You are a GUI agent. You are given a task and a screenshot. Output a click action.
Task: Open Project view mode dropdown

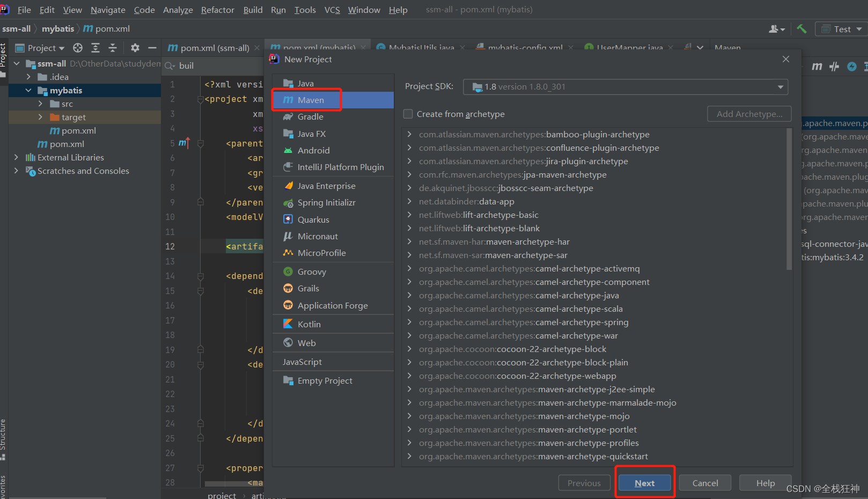point(40,48)
